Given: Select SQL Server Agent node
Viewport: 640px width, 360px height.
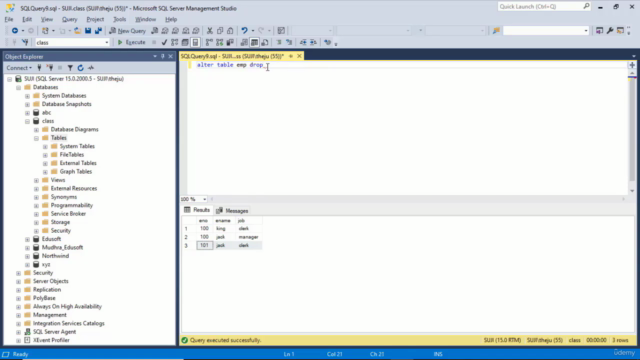Looking at the screenshot, I should (54, 332).
